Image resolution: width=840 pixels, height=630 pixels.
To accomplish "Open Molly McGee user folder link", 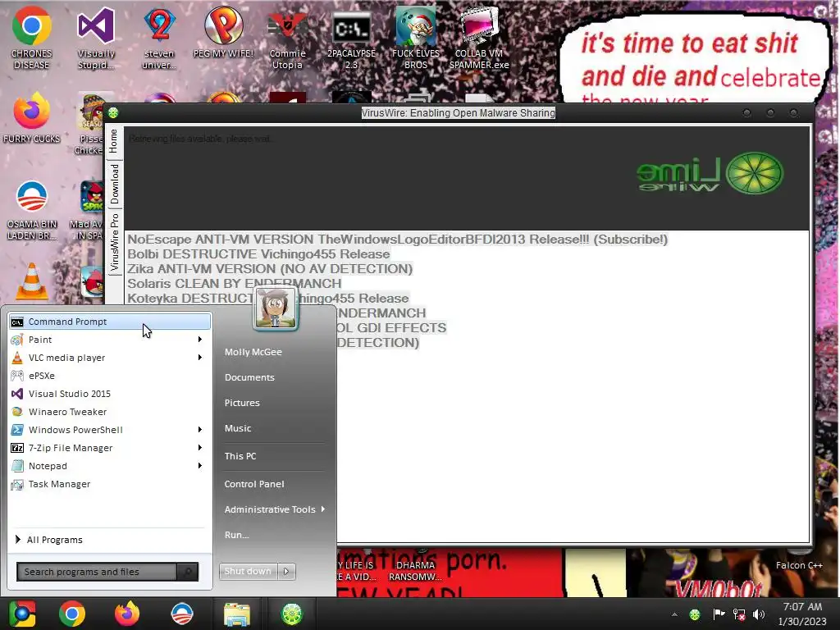I will click(253, 352).
